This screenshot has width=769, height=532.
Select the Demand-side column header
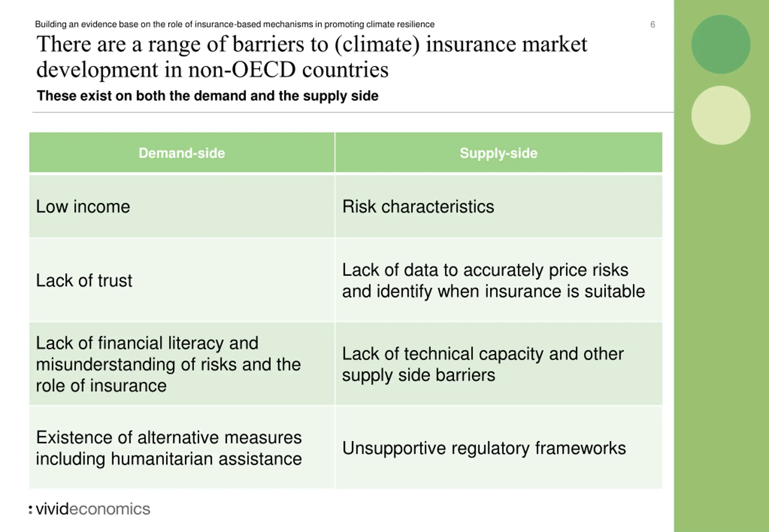coord(182,152)
